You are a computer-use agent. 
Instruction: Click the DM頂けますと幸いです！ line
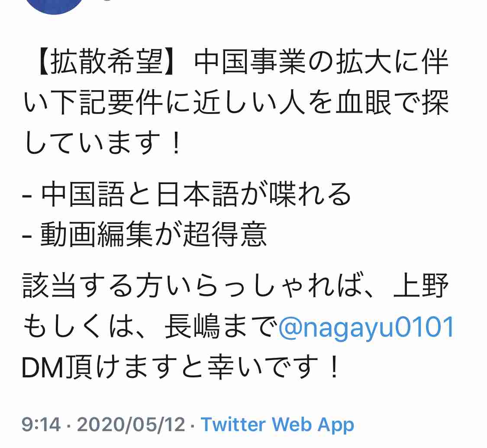(x=181, y=367)
